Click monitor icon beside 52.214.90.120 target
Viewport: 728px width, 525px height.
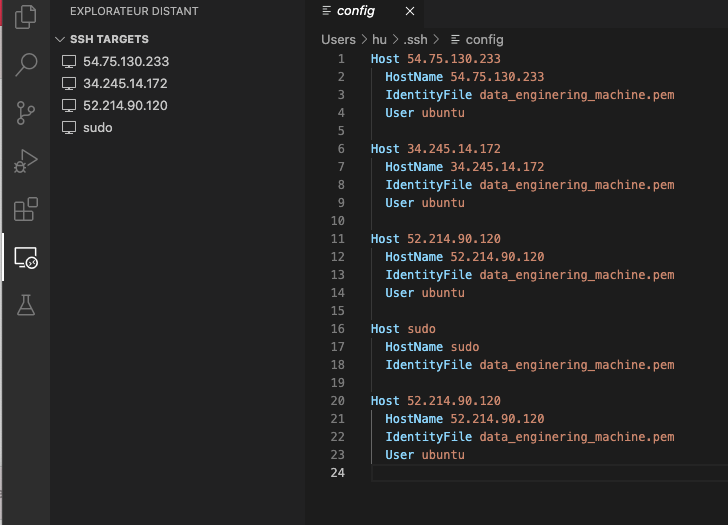[x=69, y=106]
